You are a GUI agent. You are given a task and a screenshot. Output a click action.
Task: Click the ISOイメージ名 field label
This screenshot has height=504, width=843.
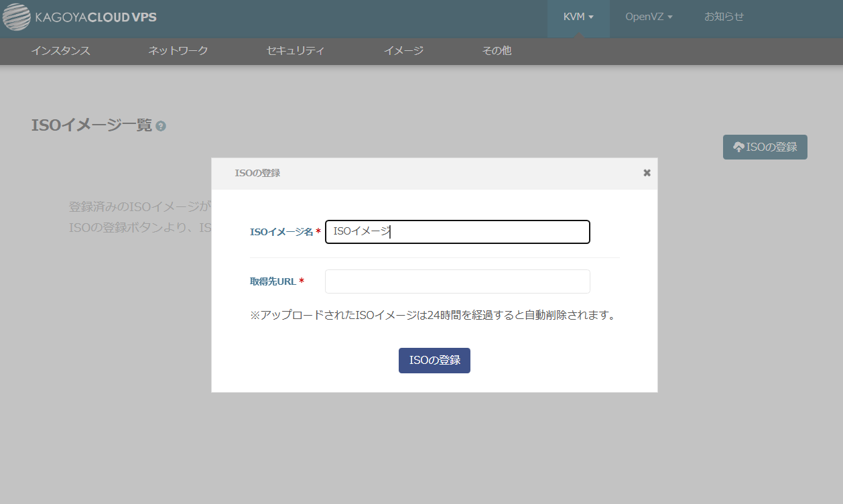point(281,232)
